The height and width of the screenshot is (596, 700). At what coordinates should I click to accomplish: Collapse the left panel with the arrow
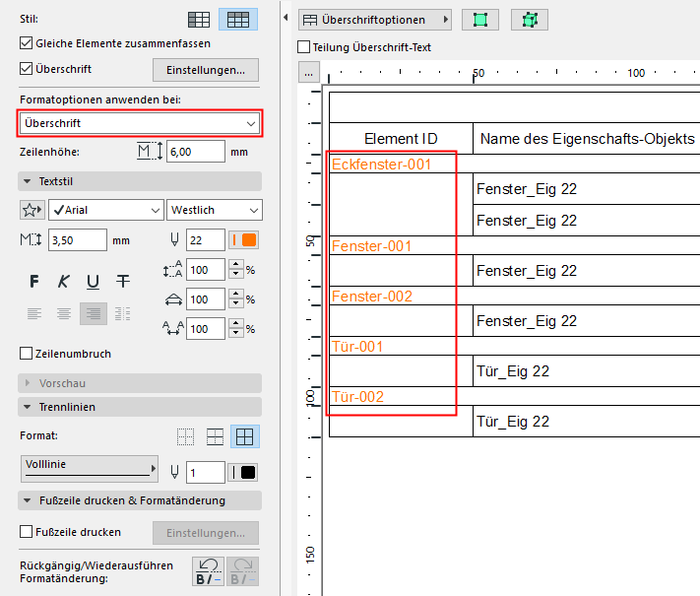pos(286,18)
